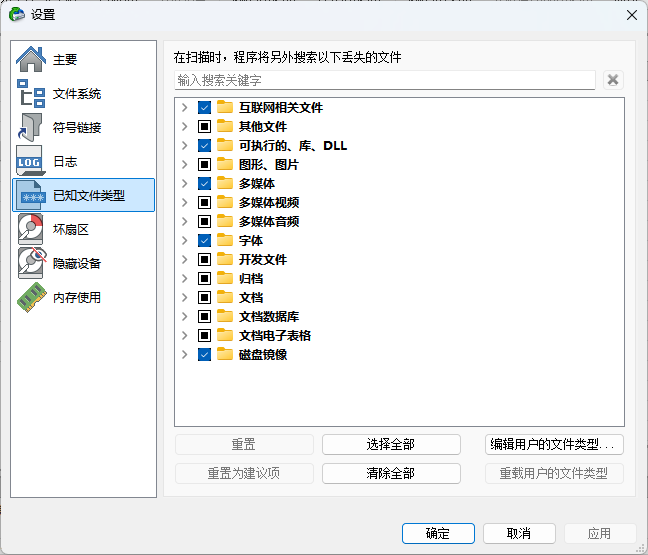648x555 pixels.
Task: Expand the 可执行的、库、DLL tree node
Action: (185, 145)
